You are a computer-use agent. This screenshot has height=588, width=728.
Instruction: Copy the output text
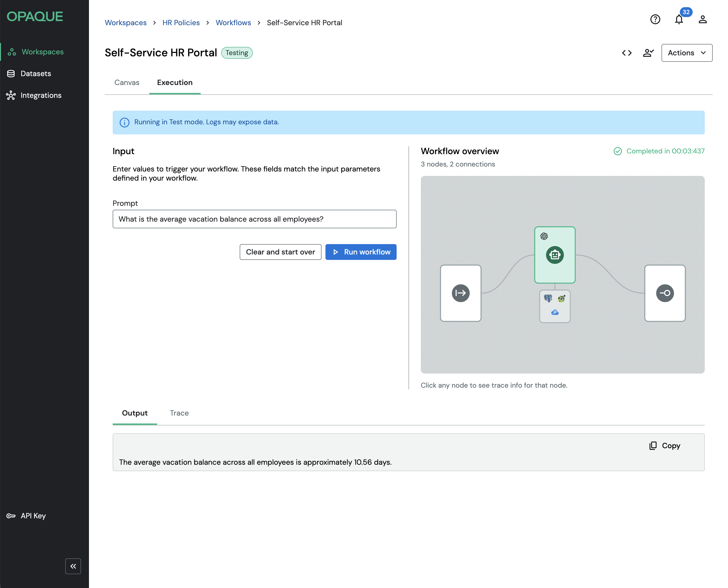(665, 446)
